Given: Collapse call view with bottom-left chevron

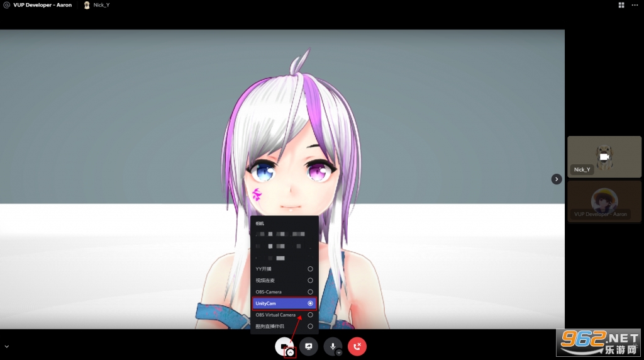Looking at the screenshot, I should (6, 346).
